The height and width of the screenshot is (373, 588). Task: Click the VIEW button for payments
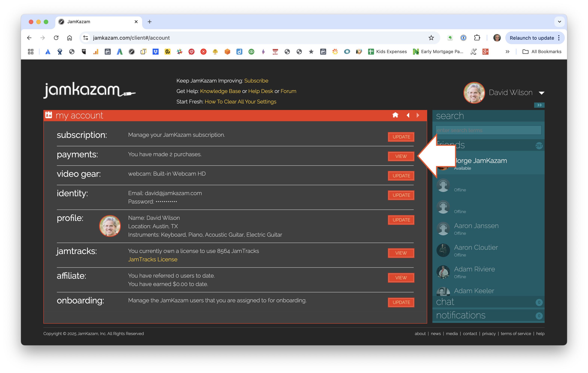click(x=401, y=156)
